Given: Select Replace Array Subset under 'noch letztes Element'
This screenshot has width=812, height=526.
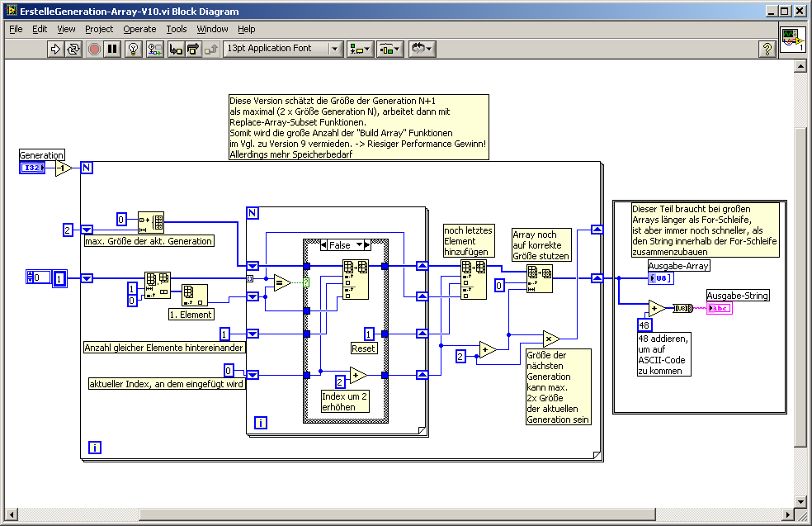Looking at the screenshot, I should tap(474, 280).
